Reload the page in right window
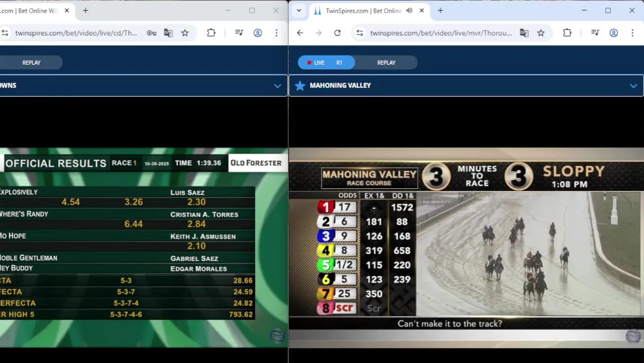The height and width of the screenshot is (363, 644). tap(337, 33)
